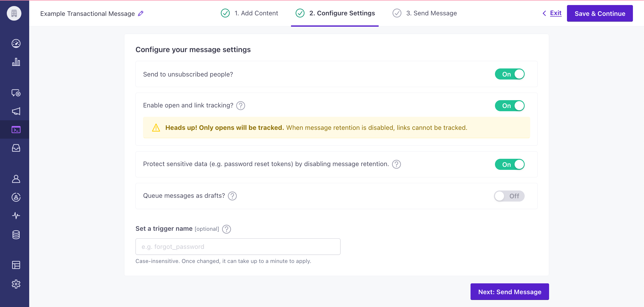Click the warning triangle in heads-up banner
The image size is (644, 307).
coord(156,128)
